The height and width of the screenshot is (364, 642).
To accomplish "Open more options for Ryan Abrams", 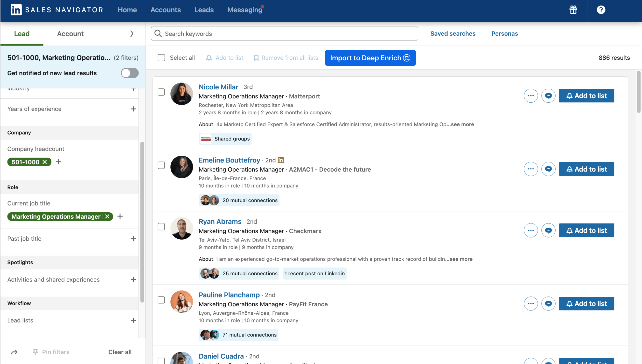I will click(x=531, y=230).
